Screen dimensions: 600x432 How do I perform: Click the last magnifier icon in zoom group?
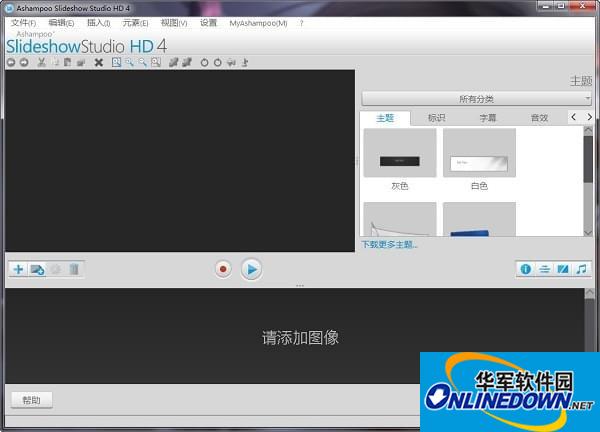[156, 62]
